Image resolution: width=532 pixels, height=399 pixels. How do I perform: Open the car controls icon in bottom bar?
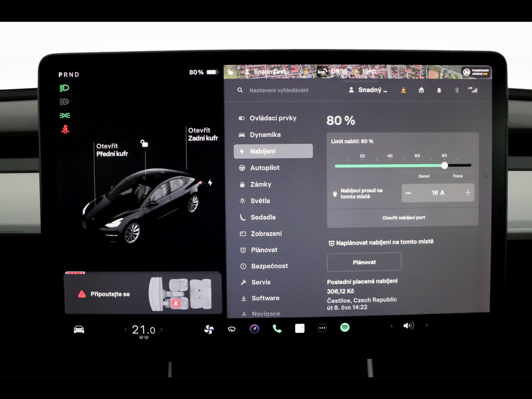tap(79, 329)
